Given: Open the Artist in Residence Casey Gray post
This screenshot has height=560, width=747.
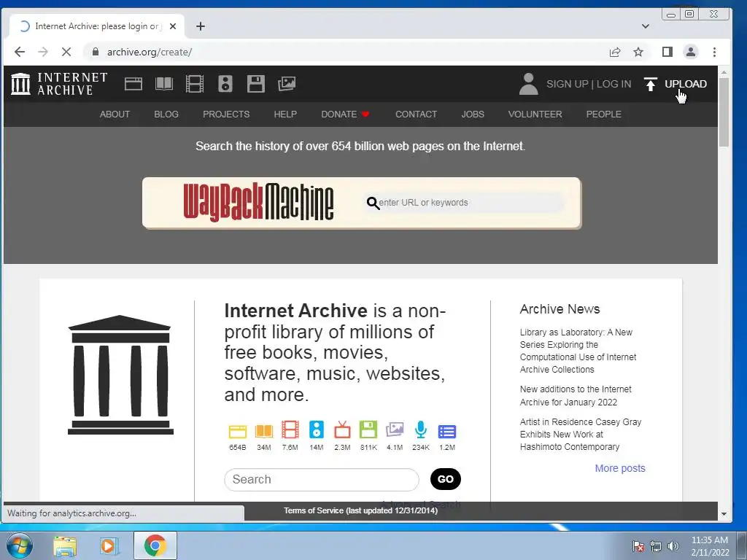Looking at the screenshot, I should (580, 435).
